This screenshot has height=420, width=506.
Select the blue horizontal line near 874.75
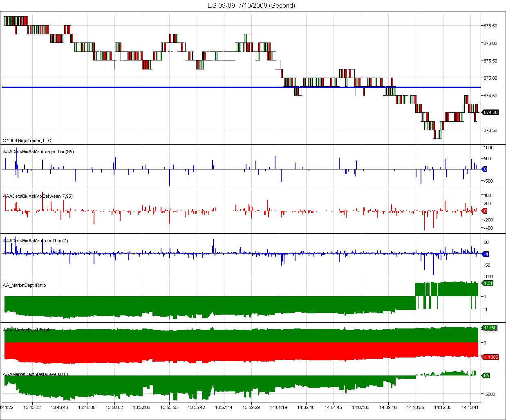(241, 87)
